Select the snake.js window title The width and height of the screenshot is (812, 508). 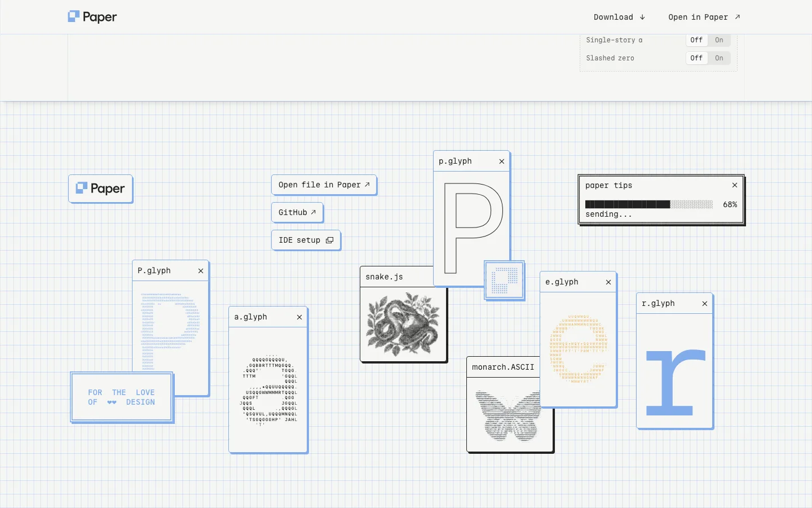pyautogui.click(x=384, y=277)
